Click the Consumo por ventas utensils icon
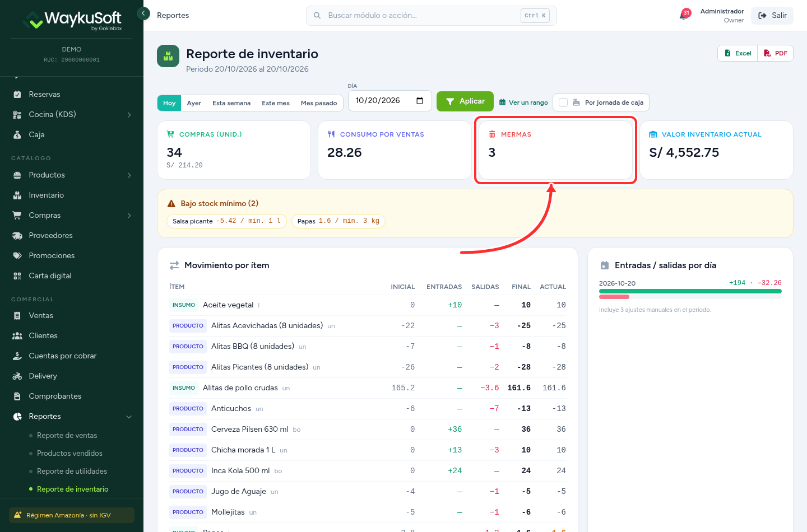Viewport: 807px width, 532px height. 331,134
